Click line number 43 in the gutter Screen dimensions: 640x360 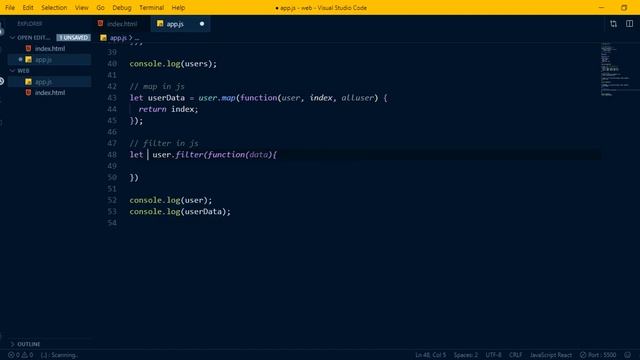coord(112,98)
